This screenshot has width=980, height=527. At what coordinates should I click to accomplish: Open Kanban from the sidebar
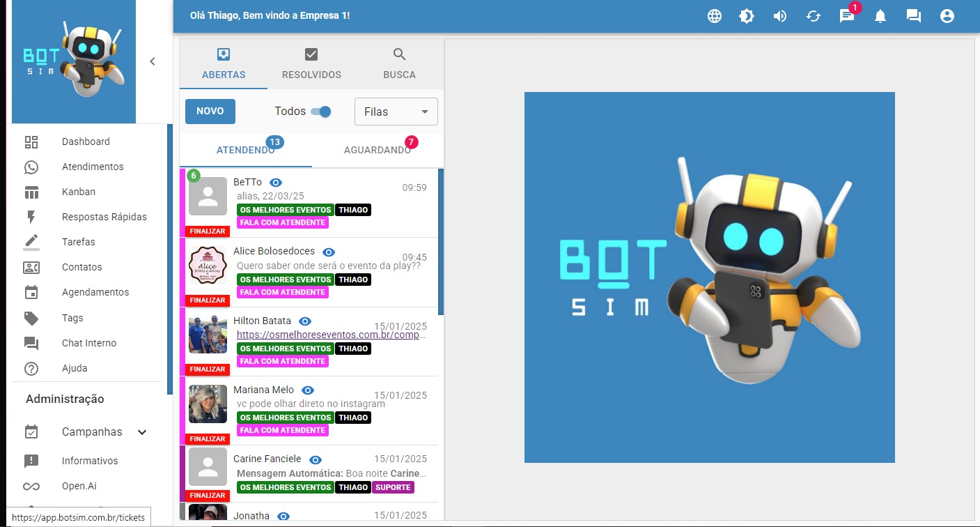click(x=78, y=192)
